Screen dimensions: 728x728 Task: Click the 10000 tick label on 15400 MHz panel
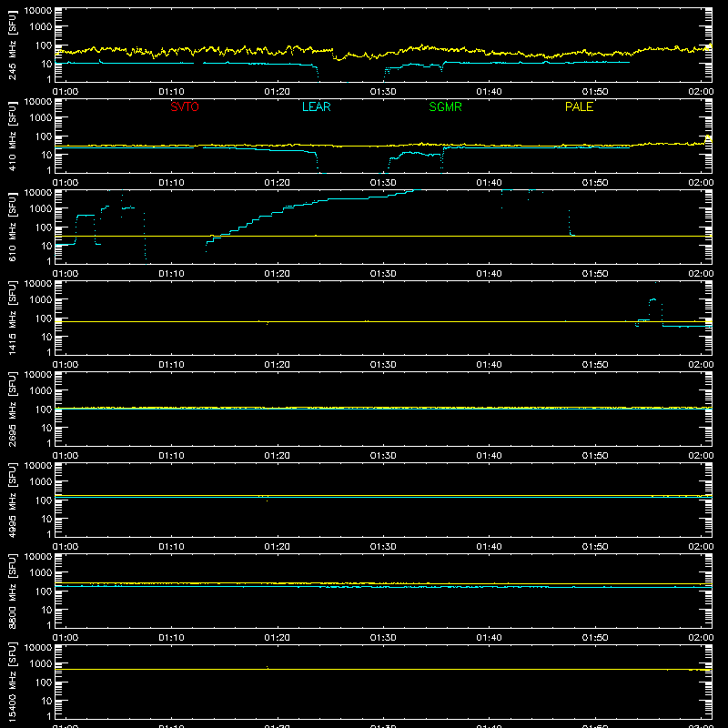tap(38, 648)
